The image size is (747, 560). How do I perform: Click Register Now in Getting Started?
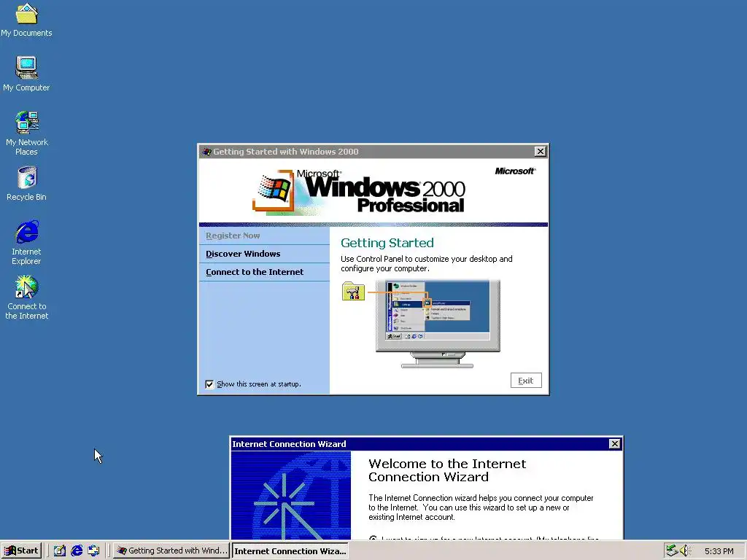(233, 236)
